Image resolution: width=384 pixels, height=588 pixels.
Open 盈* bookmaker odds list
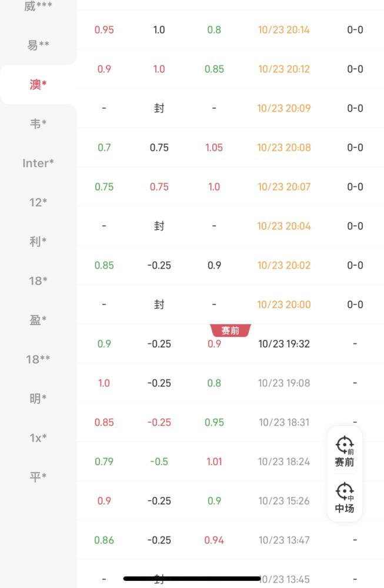tap(38, 320)
